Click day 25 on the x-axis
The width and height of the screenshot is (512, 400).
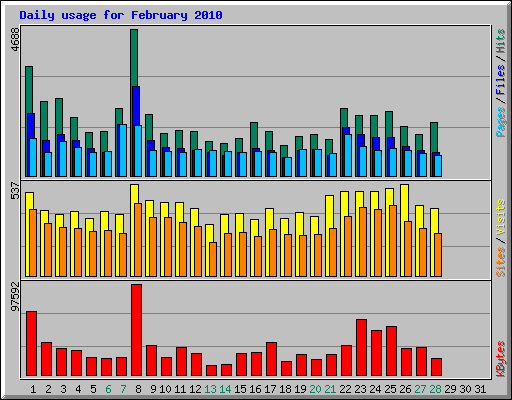390,389
